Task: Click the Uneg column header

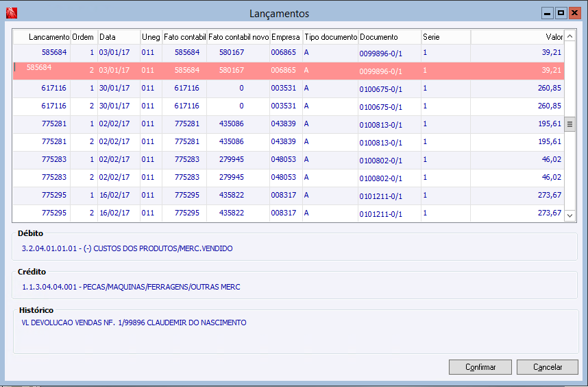Action: pyautogui.click(x=151, y=37)
